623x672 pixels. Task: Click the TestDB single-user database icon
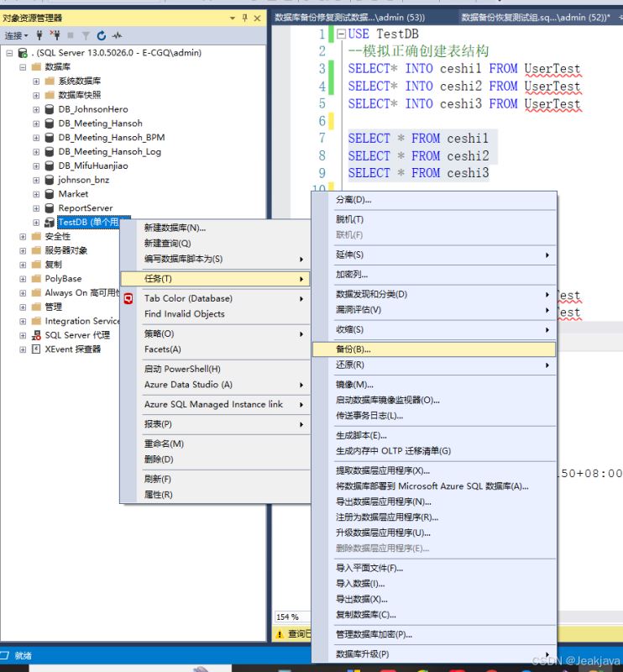click(x=50, y=223)
